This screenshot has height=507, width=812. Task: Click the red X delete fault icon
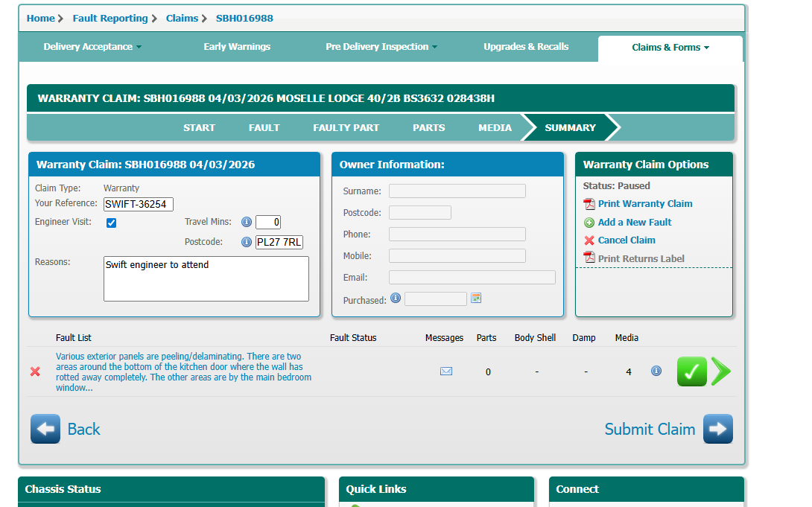coord(35,372)
